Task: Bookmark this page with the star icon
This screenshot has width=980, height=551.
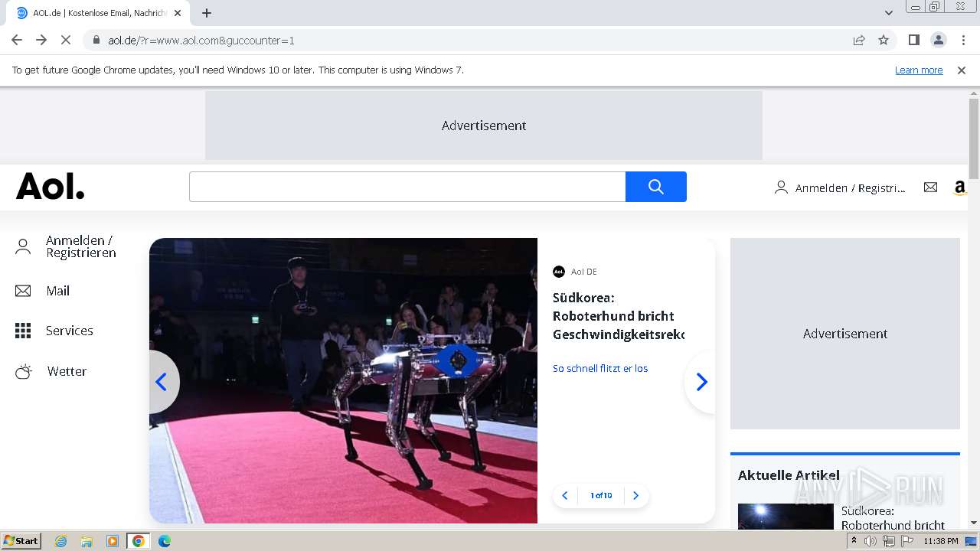Action: click(x=884, y=40)
